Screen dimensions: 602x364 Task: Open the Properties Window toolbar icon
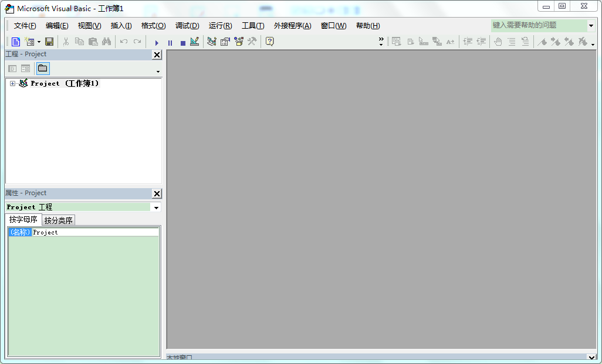pos(225,42)
